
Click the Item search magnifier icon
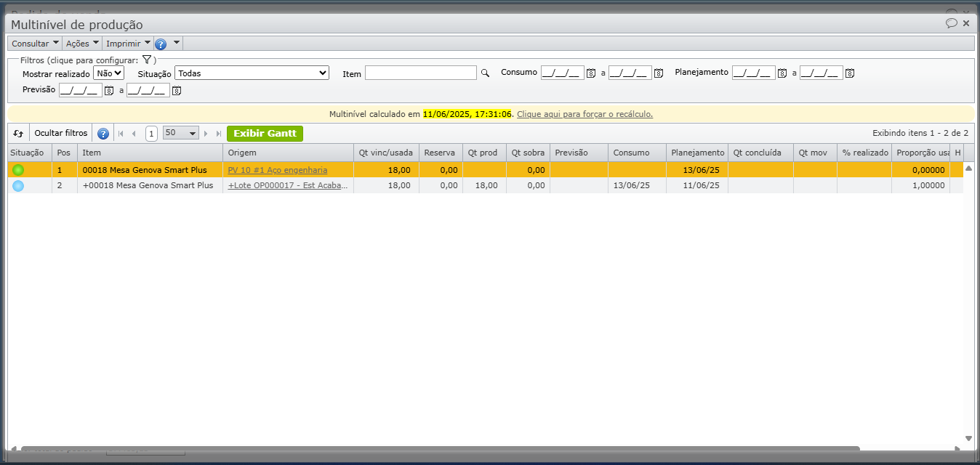pos(485,73)
